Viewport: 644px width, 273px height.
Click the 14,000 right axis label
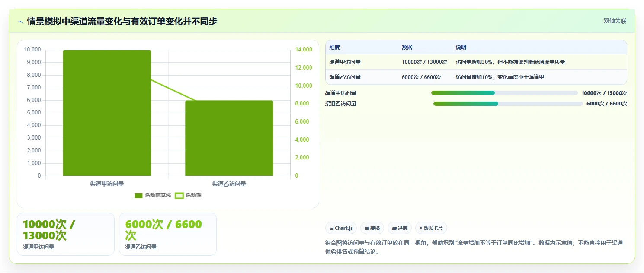pyautogui.click(x=304, y=50)
